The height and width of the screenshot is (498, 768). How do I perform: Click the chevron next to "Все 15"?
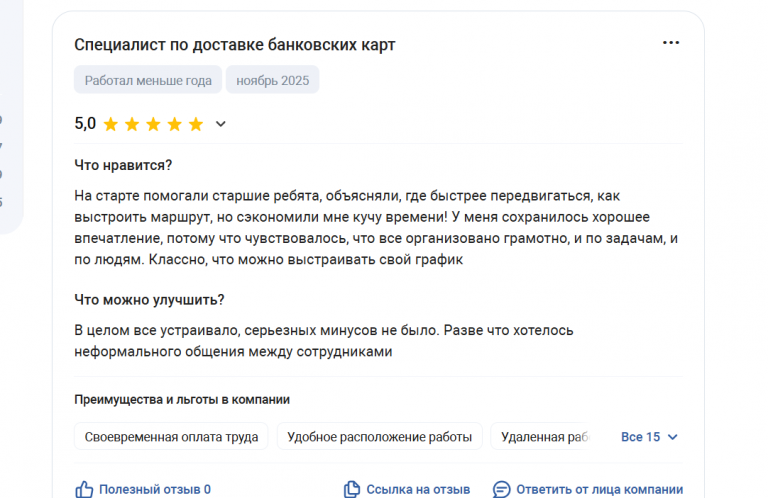coord(672,437)
